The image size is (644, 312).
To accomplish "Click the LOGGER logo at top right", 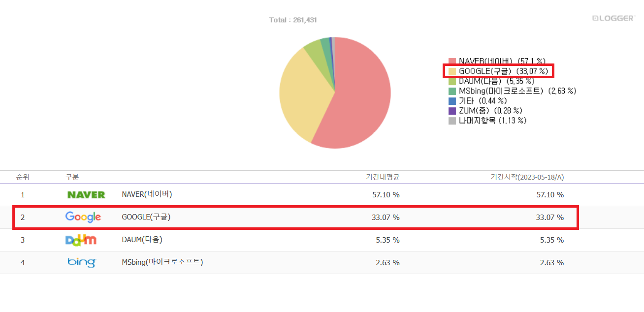I will coord(613,18).
